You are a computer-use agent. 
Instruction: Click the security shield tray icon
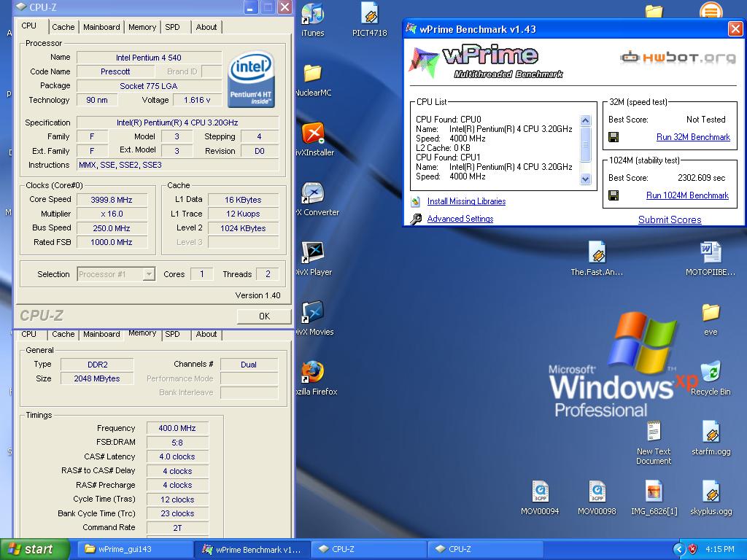click(693, 549)
